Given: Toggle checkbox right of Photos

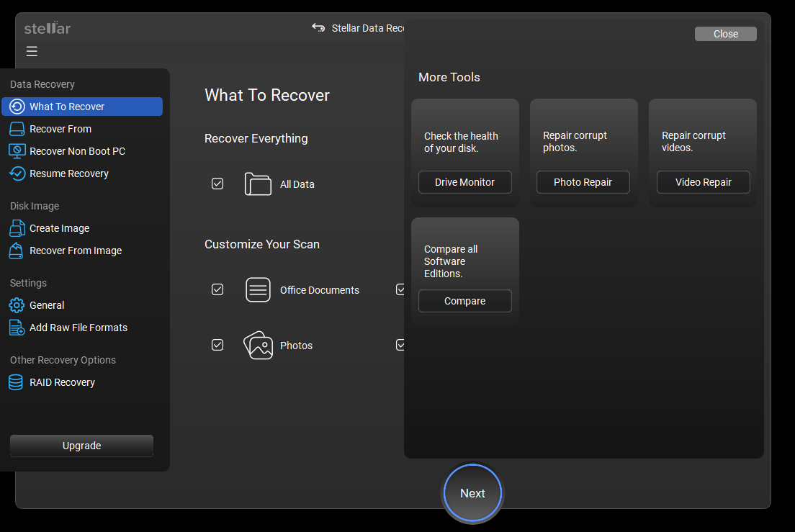Looking at the screenshot, I should [400, 345].
